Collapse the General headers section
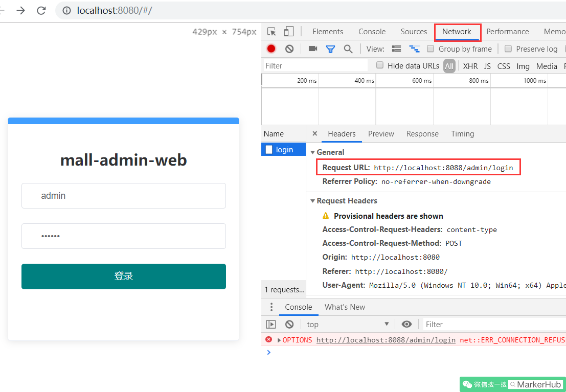Viewport: 566px width, 392px height. coord(313,152)
